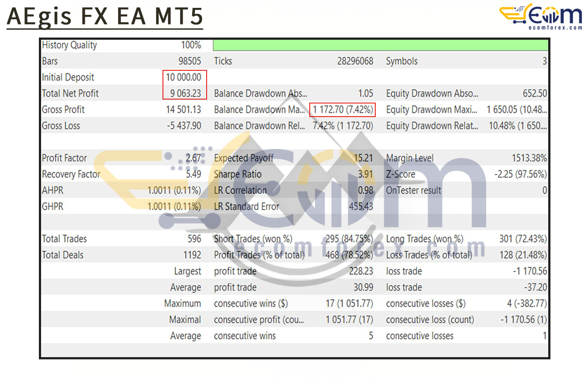Click the Gross Loss value -5 437.90
588x379 pixels.
pos(183,126)
